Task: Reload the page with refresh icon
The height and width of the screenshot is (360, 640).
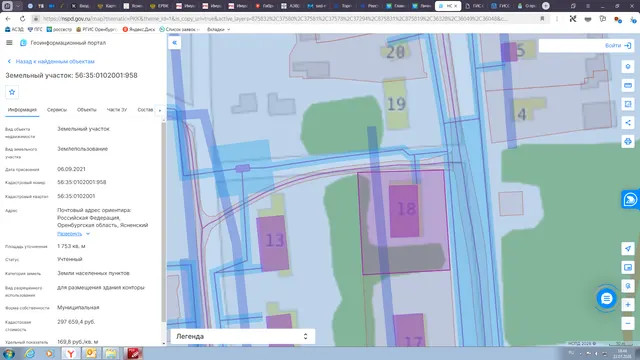Action: tap(22, 19)
